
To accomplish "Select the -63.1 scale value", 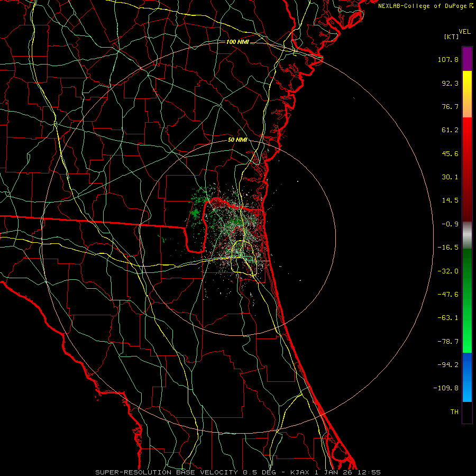I will tap(448, 318).
